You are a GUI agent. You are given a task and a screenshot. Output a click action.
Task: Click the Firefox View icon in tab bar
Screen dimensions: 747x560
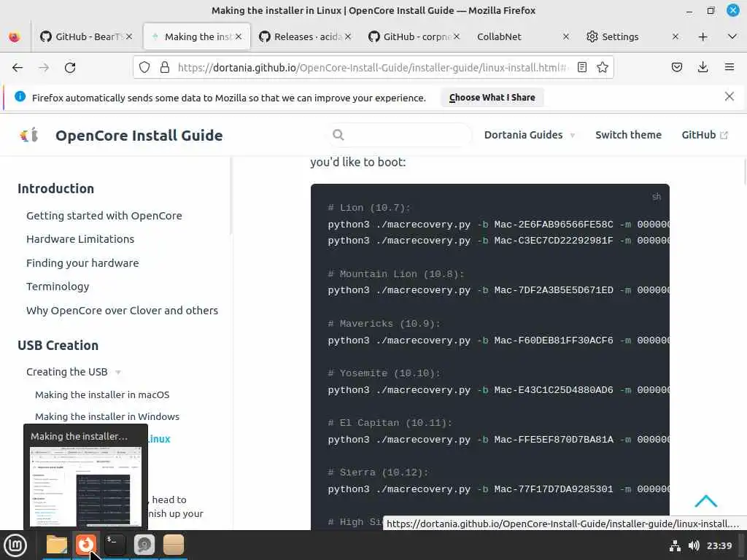(15, 36)
